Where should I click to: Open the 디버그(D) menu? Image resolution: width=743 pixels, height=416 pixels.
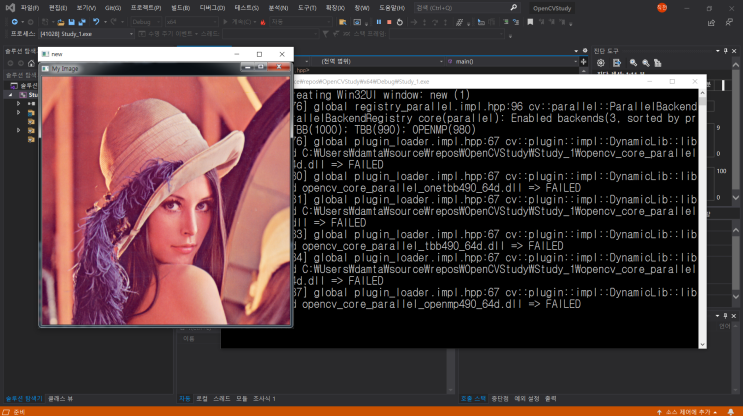[x=212, y=8]
